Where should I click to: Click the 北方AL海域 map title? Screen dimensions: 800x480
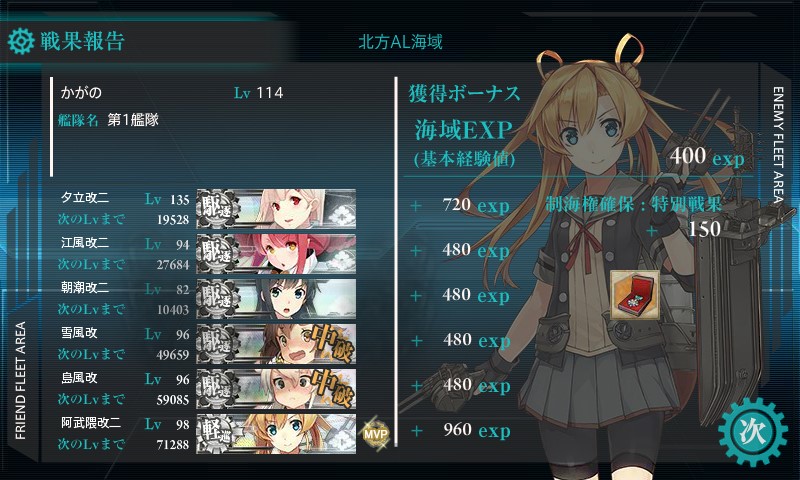coord(400,42)
